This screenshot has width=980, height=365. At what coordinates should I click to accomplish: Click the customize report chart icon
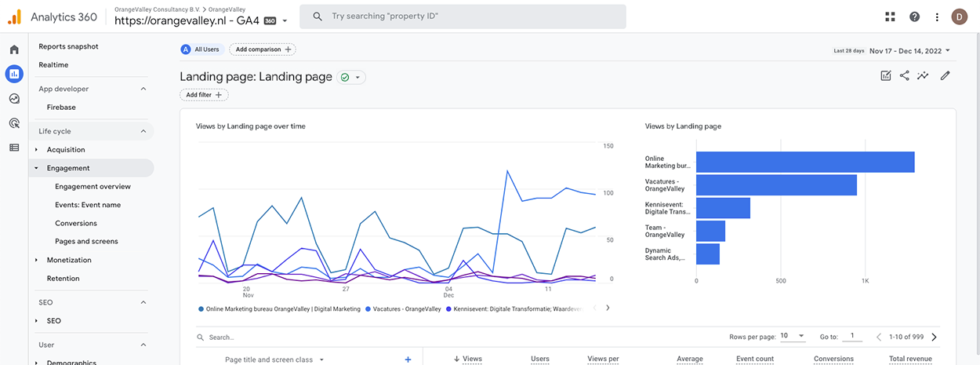[886, 76]
